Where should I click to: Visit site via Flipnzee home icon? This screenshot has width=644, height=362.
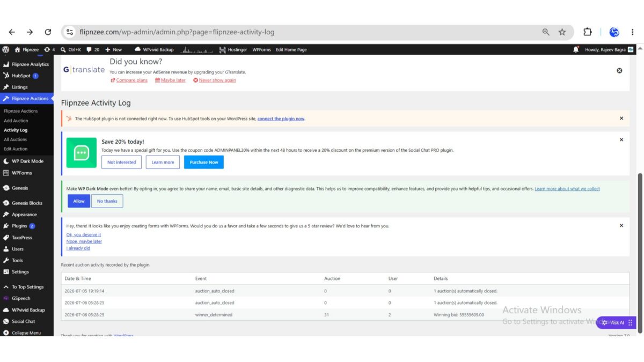(26, 49)
